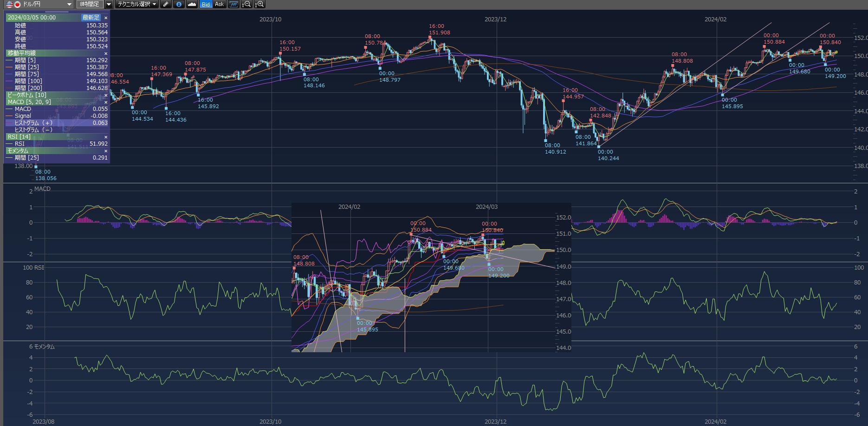The height and width of the screenshot is (426, 868).
Task: Select the ヒストグラム（＋） legend row
Action: click(57, 123)
